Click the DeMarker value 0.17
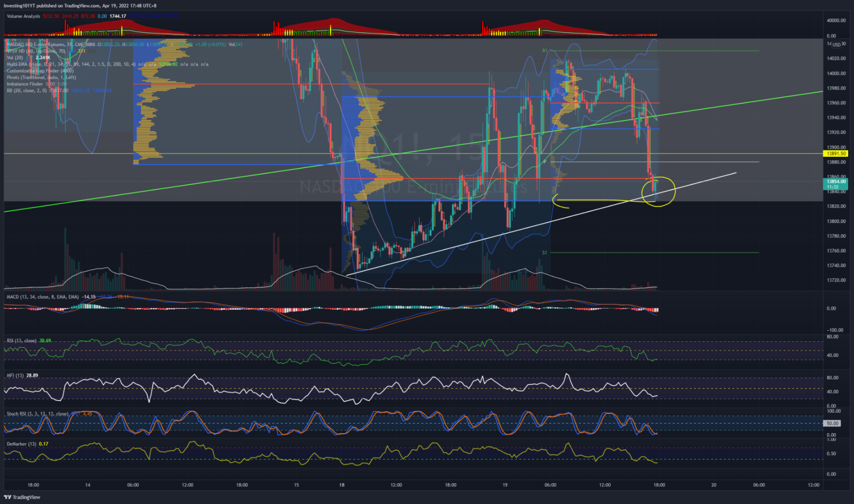This screenshot has height=504, width=854. (44, 444)
